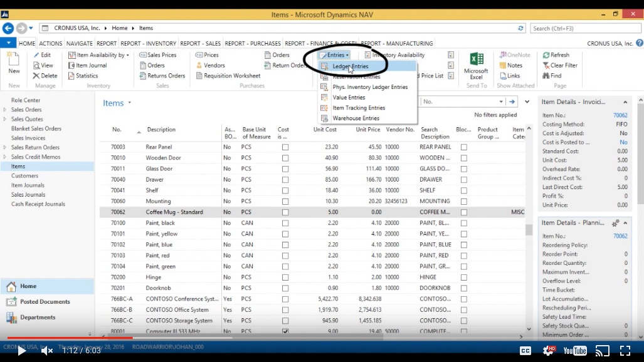Toggle Cost is Adjusted checkbox for Rear Panel
Viewport: 644px width, 362px height.
(x=285, y=147)
